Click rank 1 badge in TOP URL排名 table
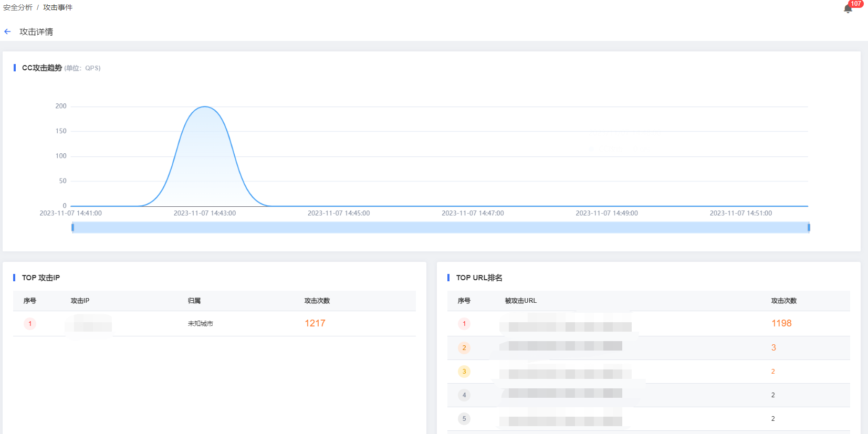Viewport: 868px width, 434px height. [x=464, y=323]
